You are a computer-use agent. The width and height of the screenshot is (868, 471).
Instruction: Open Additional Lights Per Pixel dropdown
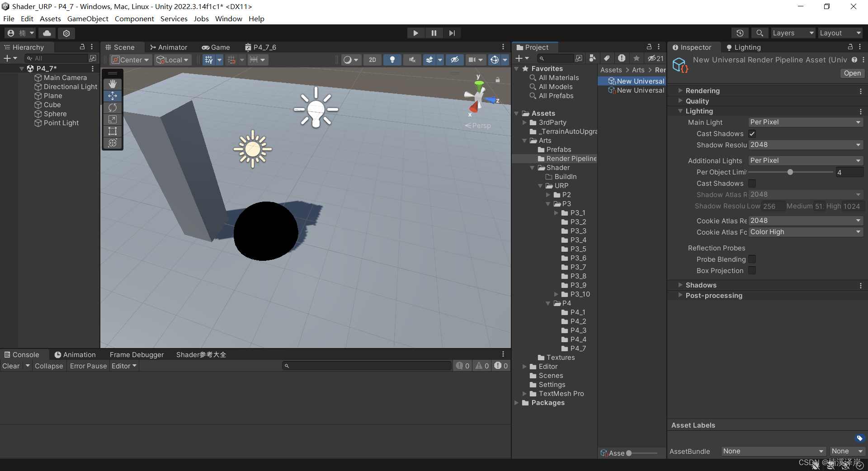(x=806, y=161)
